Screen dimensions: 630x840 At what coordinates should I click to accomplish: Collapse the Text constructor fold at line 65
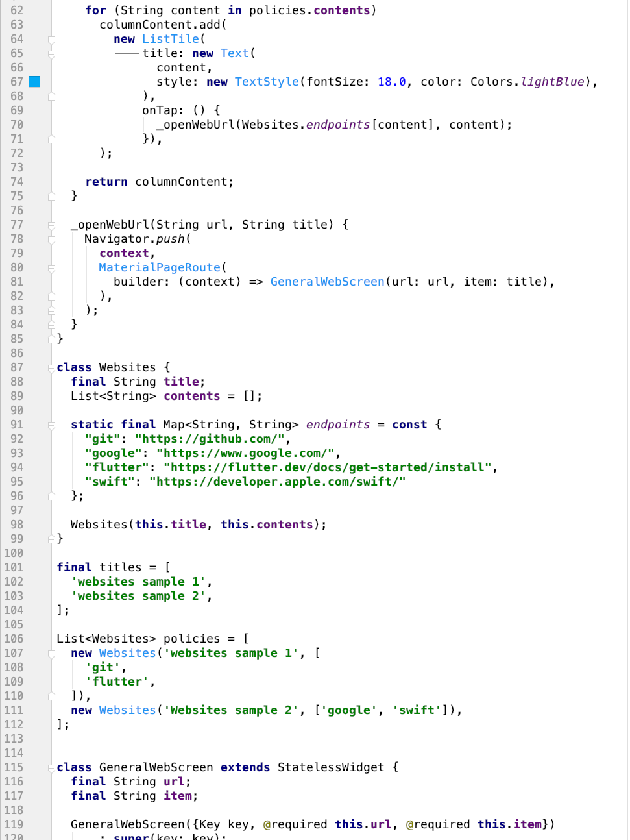53,53
